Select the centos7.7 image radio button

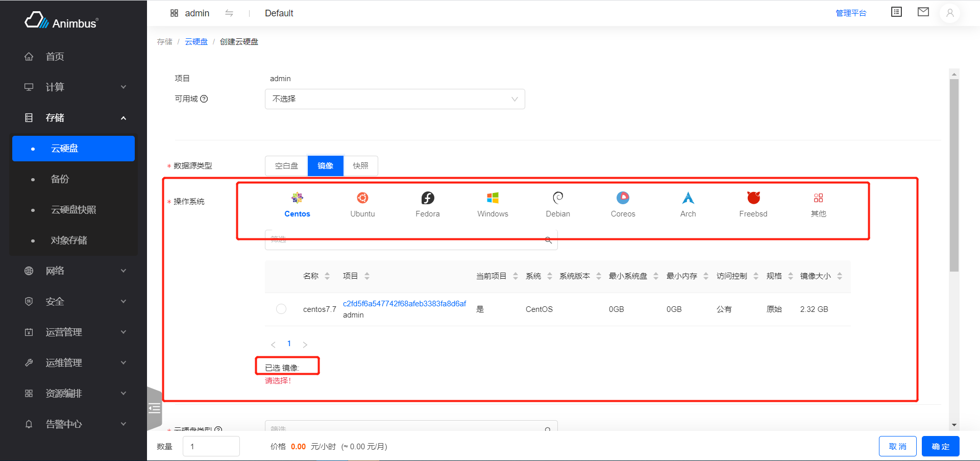(281, 308)
